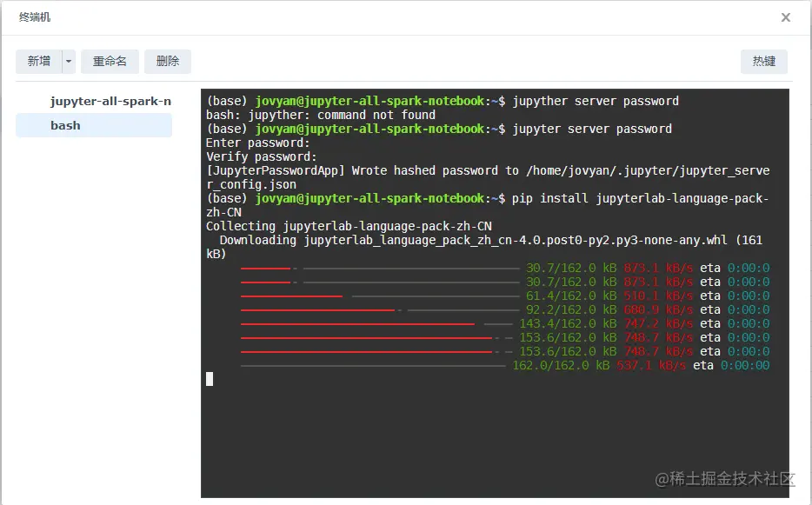Click the 重命名 button
The width and height of the screenshot is (812, 505).
tap(110, 62)
